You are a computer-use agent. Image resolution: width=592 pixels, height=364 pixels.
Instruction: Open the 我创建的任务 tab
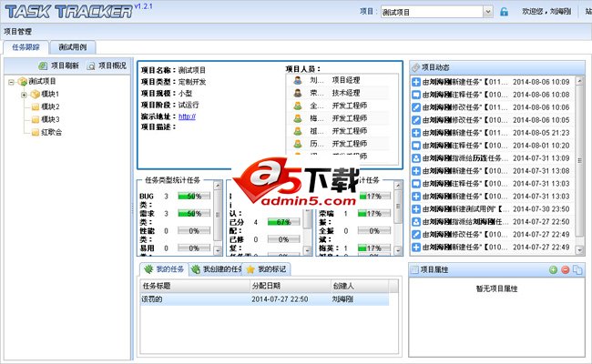[217, 269]
